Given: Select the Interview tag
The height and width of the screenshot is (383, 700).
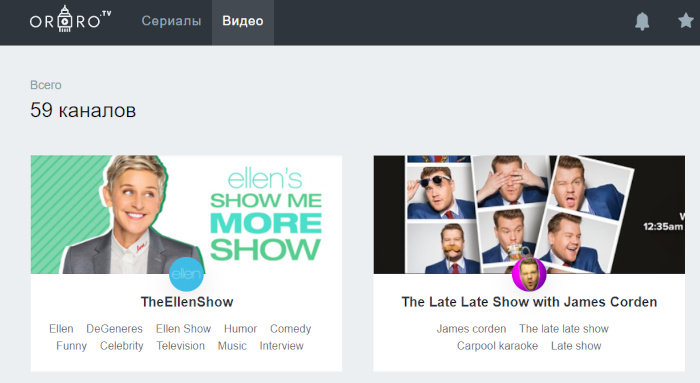Looking at the screenshot, I should (281, 346).
